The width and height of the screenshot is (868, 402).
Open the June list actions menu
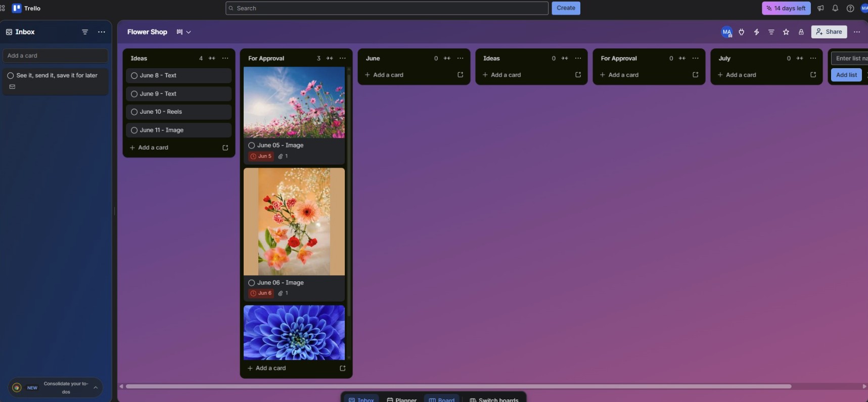(460, 58)
